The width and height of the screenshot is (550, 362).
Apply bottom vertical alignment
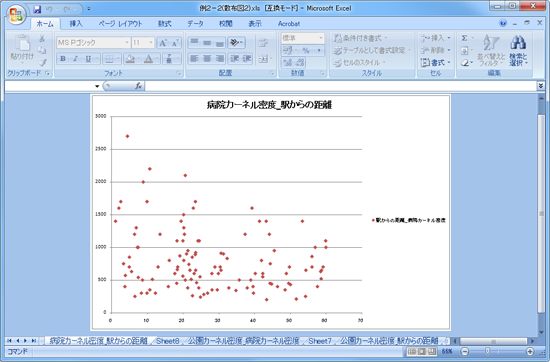click(x=220, y=43)
